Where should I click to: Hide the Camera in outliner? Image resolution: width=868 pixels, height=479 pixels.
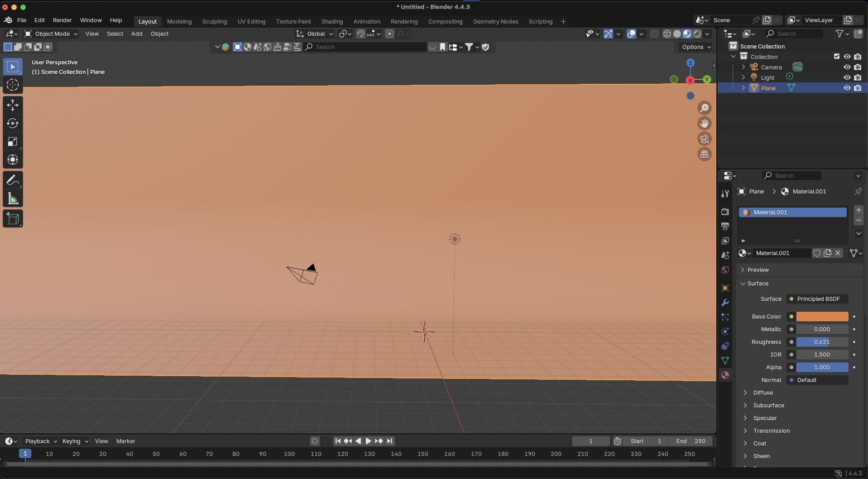point(847,67)
